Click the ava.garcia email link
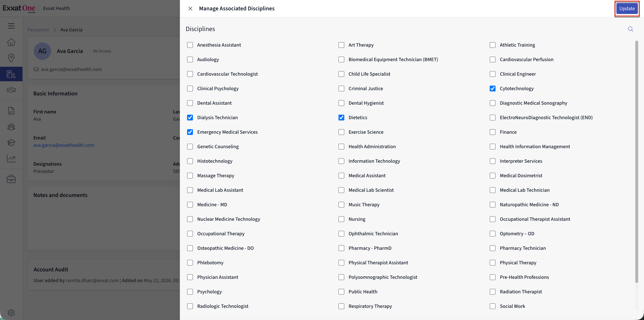The height and width of the screenshot is (320, 644). click(x=64, y=145)
